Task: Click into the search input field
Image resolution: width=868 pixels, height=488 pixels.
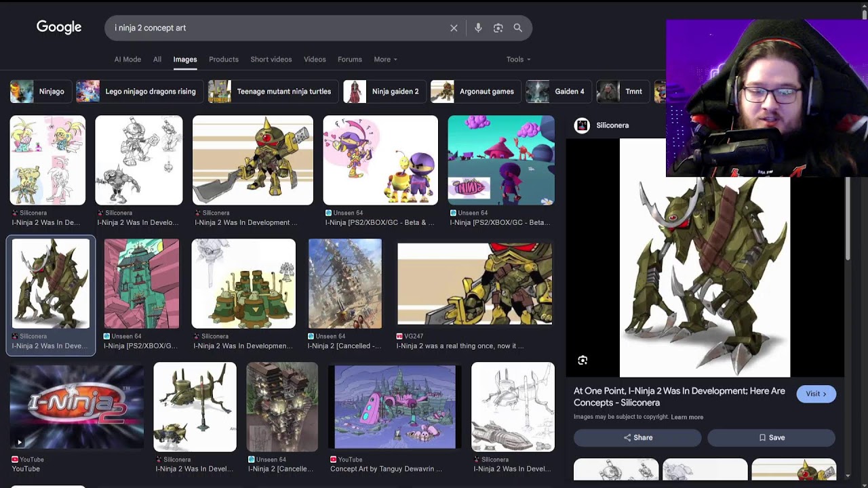Action: [278, 28]
